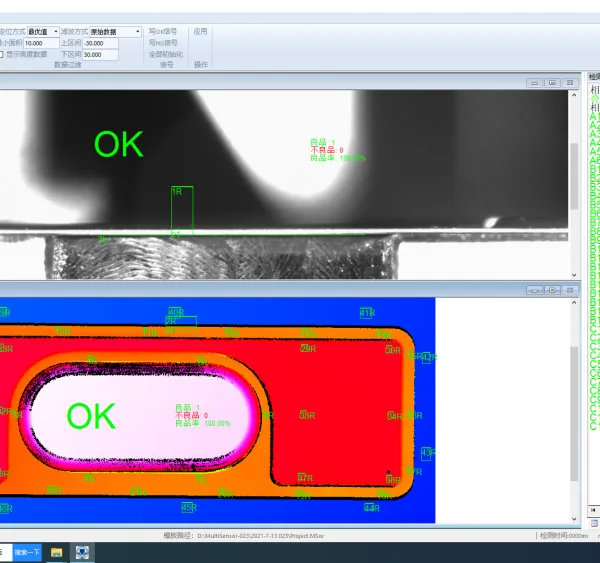Maximize the upper camera image pane
The height and width of the screenshot is (563, 600).
pos(552,83)
